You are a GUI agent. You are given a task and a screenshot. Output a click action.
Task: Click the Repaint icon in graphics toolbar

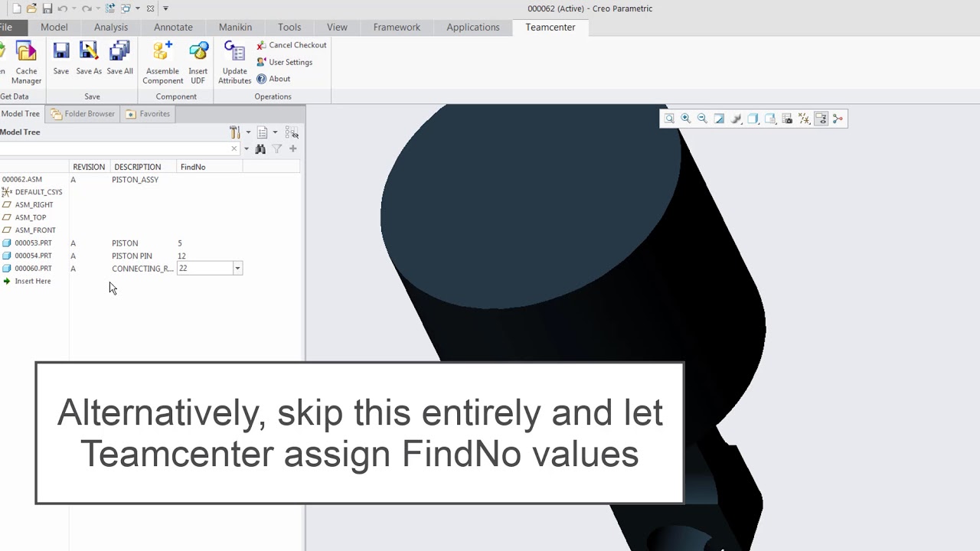pyautogui.click(x=720, y=119)
